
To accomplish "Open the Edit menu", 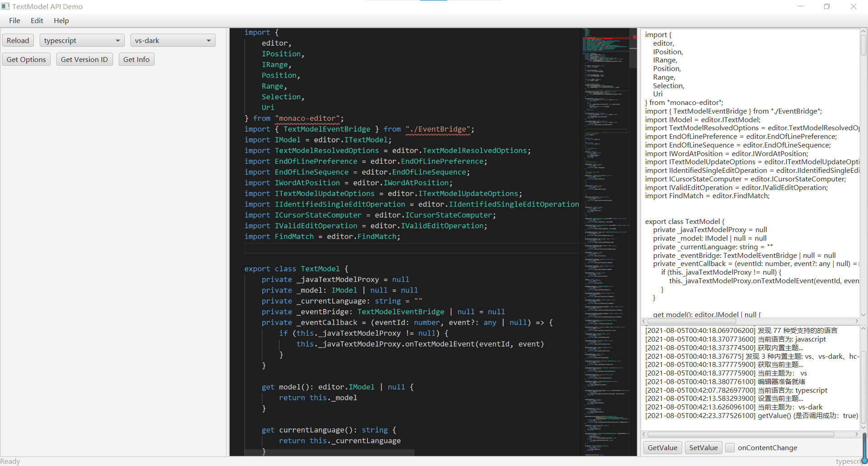I will coord(37,21).
